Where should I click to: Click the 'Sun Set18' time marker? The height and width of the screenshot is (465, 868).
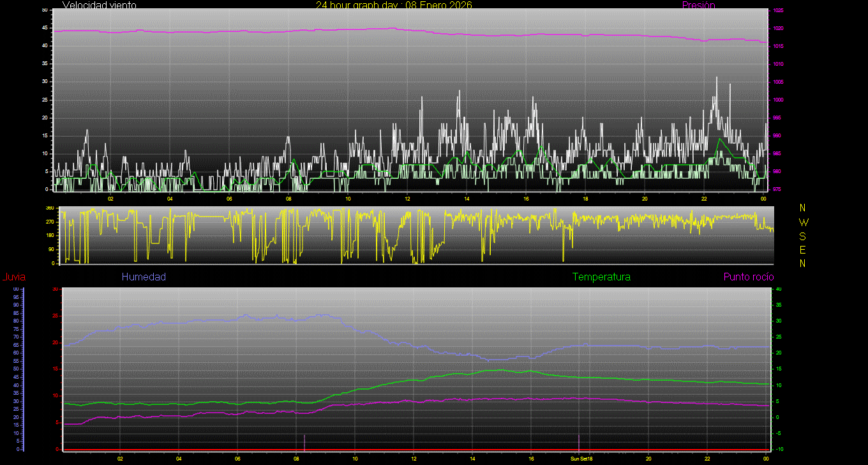[x=581, y=459]
